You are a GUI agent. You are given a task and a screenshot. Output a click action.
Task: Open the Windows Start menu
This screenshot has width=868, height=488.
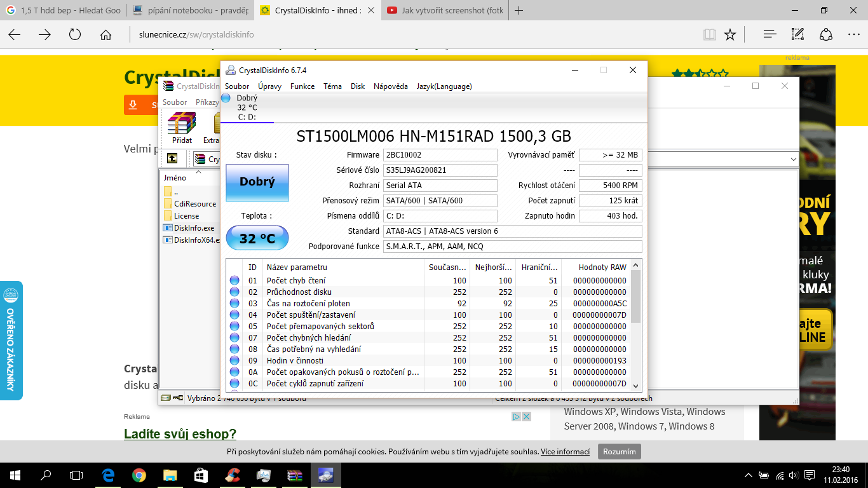tap(15, 475)
